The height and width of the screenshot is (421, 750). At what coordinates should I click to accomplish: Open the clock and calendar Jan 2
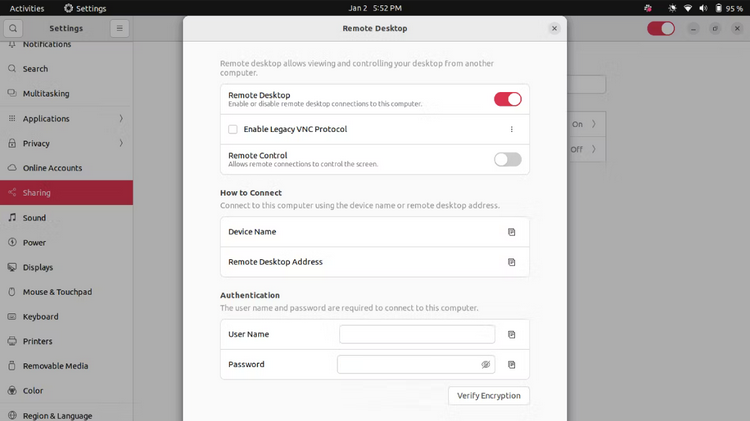[375, 8]
